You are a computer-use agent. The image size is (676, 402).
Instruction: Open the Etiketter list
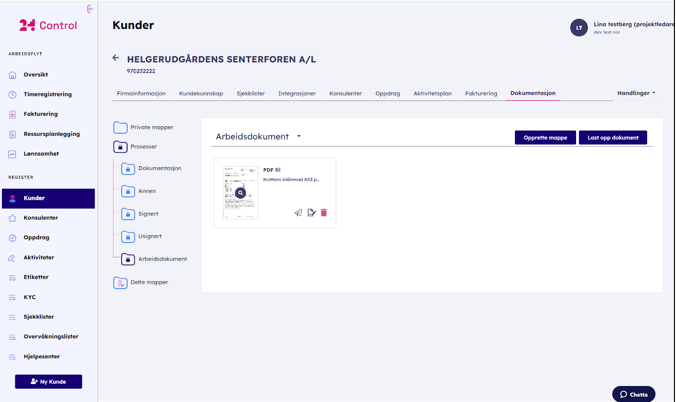coord(36,277)
